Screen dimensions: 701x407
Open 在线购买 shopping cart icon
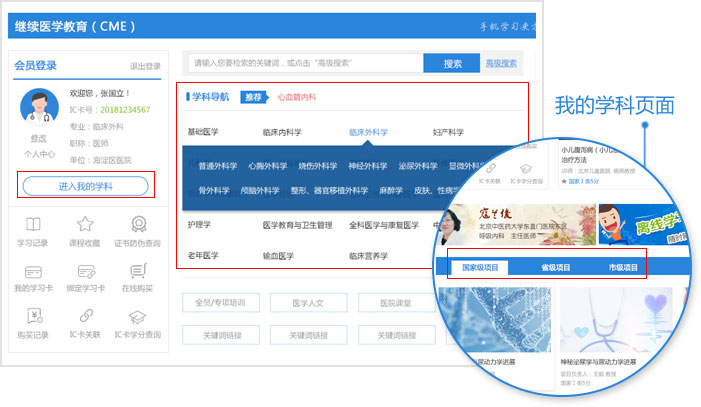pos(137,273)
